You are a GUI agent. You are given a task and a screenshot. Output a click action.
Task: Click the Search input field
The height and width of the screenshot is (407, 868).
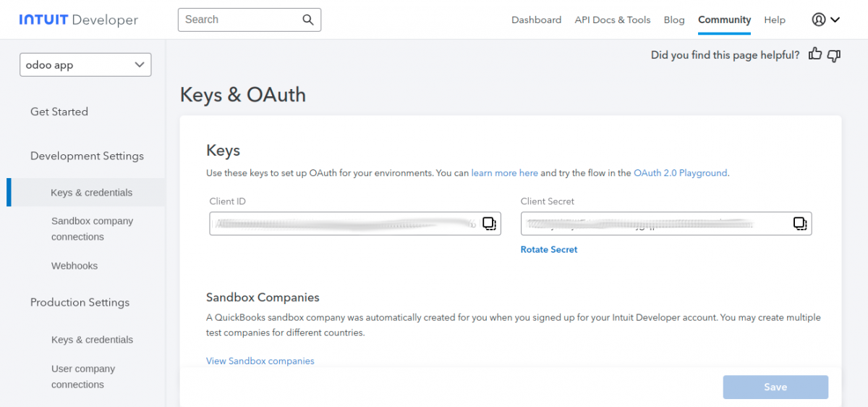pos(250,20)
